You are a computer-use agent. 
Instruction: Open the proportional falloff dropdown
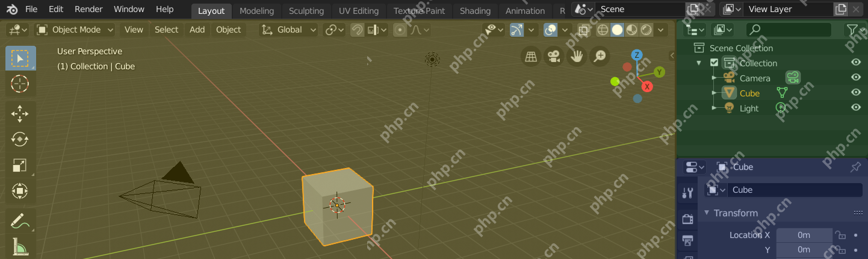coord(420,30)
